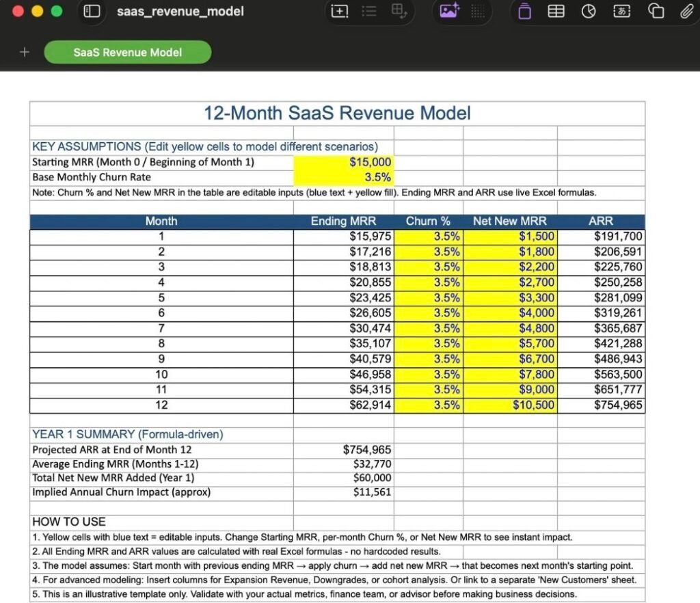Click the Net New MRR column header
Screen dimensions: 700x603
[x=510, y=222]
